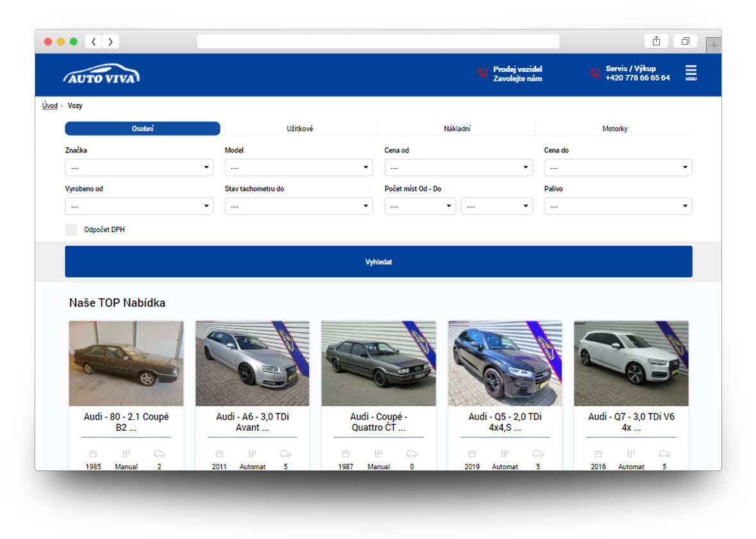Click the calendar icon on the Audi 80 card
The height and width of the screenshot is (539, 756).
[93, 454]
